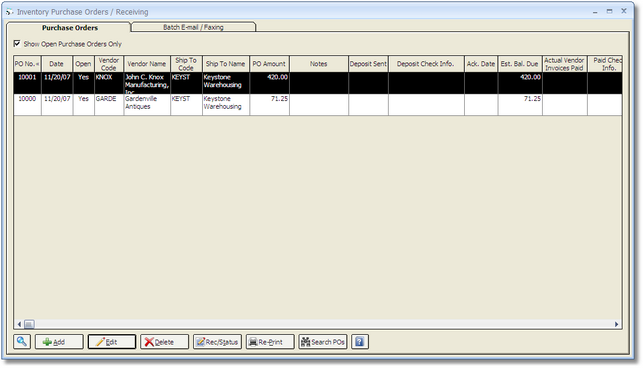Click the magnifying glass search icon button

[22, 341]
